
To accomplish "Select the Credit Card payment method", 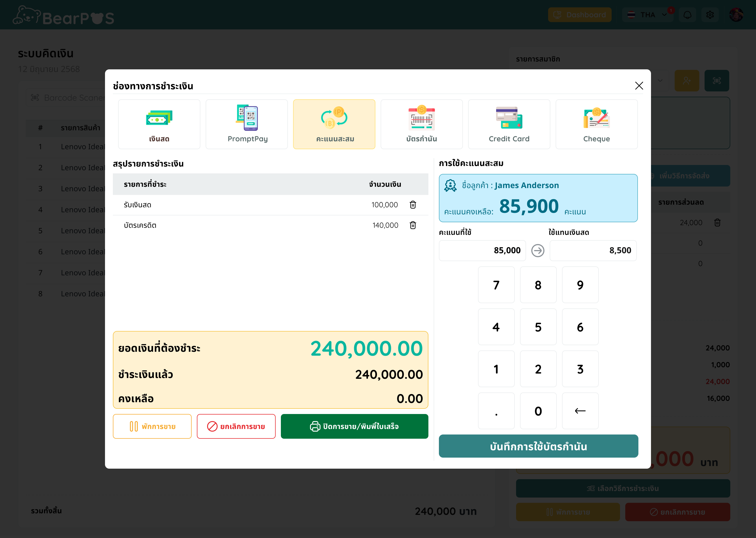I will [509, 124].
